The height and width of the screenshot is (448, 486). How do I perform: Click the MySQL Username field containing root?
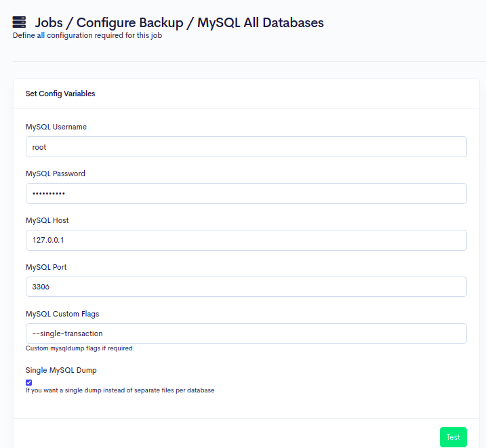point(246,147)
